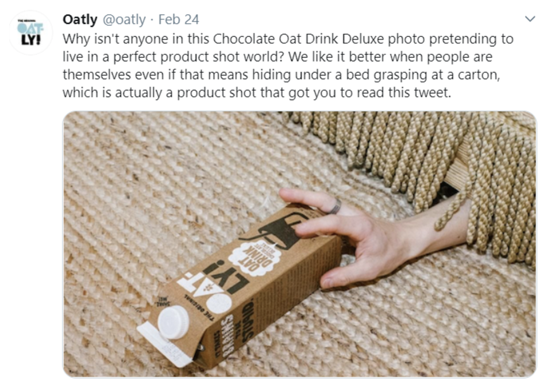Open the Feb 24 timestamp permalink
This screenshot has width=555, height=392.
[178, 20]
